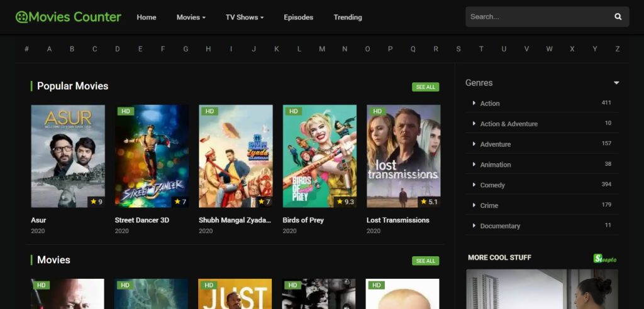Screen dimensions: 644x309
Task: Click the Movies Counter film reel logo
Action: pos(22,17)
